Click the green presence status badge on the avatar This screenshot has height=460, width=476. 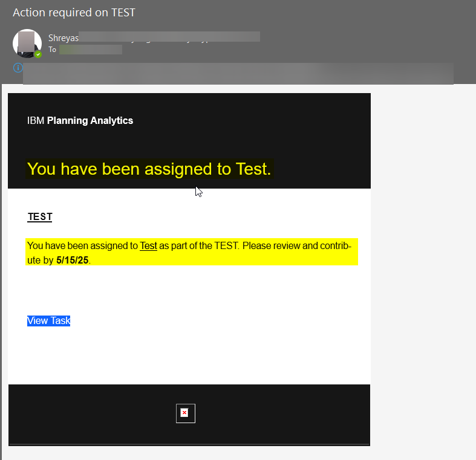tap(38, 54)
